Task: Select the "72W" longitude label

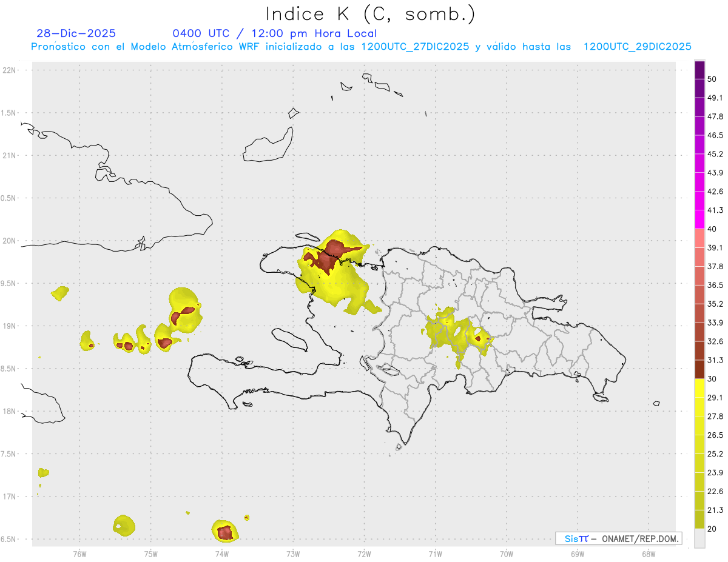Action: (x=364, y=554)
